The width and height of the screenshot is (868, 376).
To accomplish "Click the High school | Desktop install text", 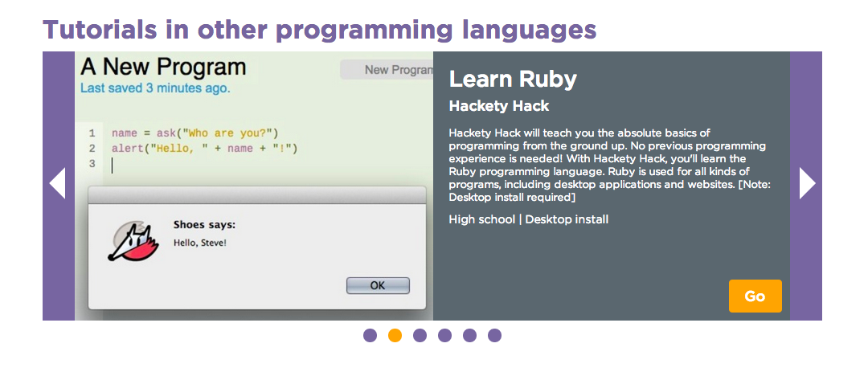I will 529,219.
